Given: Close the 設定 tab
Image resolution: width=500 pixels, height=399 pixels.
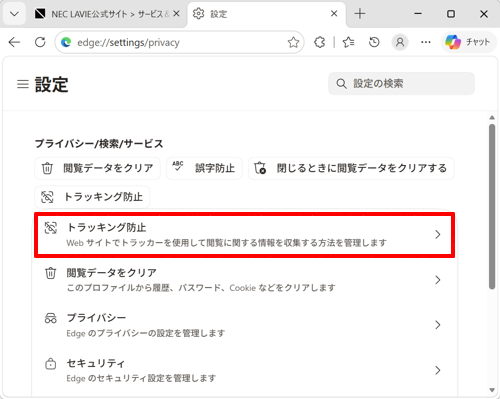Looking at the screenshot, I should [x=334, y=14].
